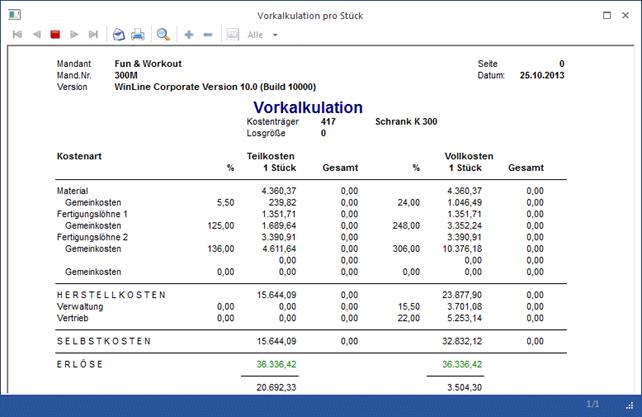Open the magnifier search tool

(x=163, y=35)
